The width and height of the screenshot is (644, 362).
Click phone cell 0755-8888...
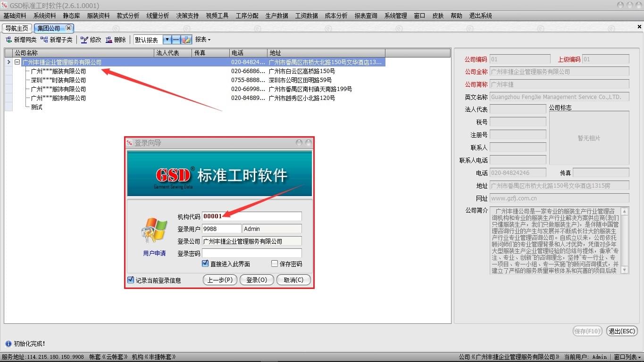pyautogui.click(x=248, y=80)
